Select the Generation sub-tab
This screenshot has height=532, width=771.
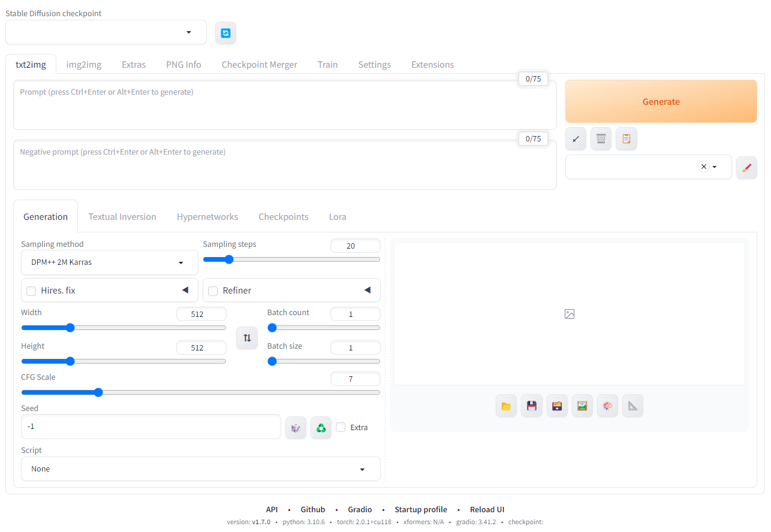coord(46,217)
